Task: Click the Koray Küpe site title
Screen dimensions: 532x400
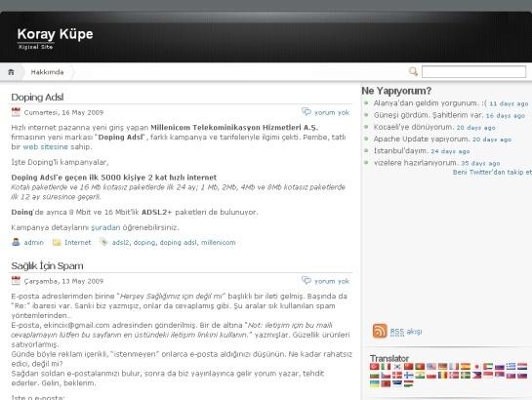Action: [55, 34]
